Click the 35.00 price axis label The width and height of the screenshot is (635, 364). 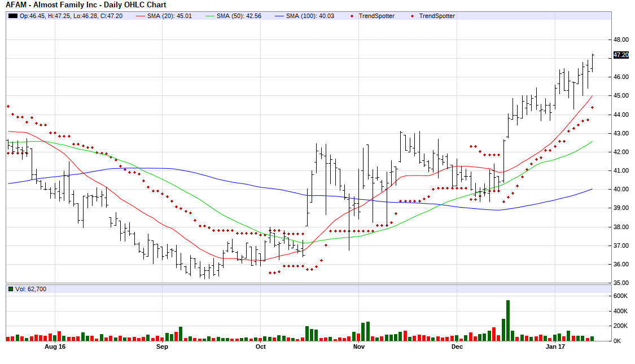pyautogui.click(x=621, y=283)
